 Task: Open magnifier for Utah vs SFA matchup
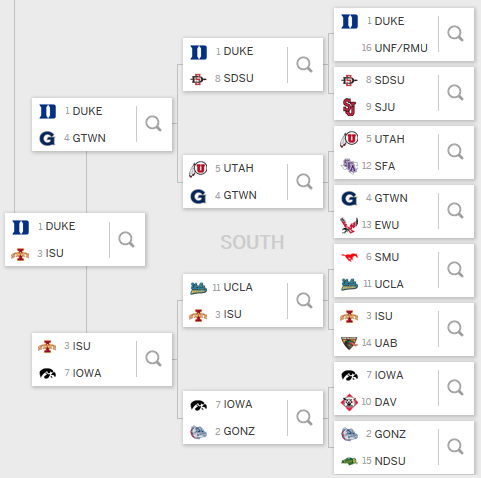coord(455,152)
